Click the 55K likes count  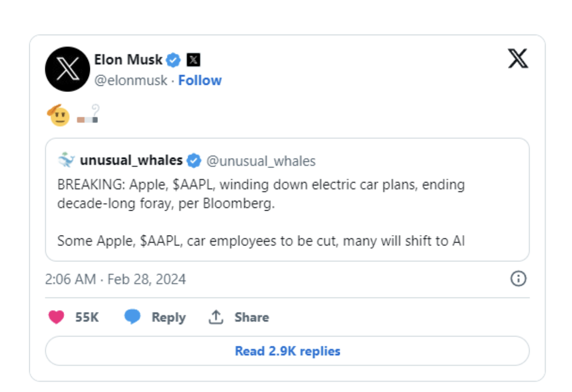(x=87, y=317)
